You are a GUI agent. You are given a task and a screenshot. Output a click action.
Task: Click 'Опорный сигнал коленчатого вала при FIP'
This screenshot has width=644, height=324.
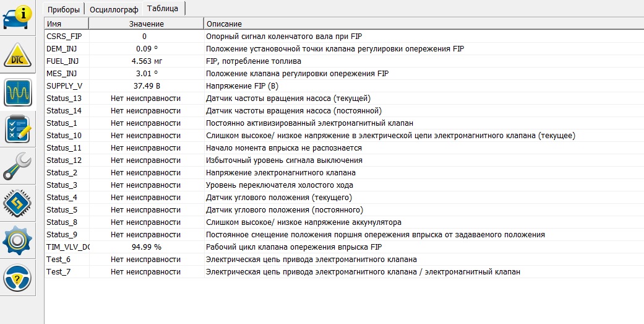coord(284,36)
